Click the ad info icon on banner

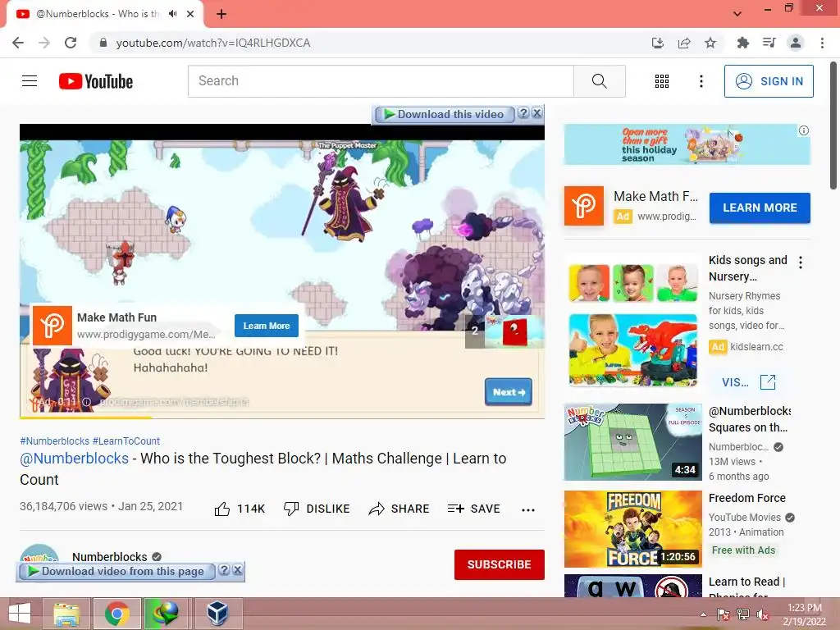point(804,130)
